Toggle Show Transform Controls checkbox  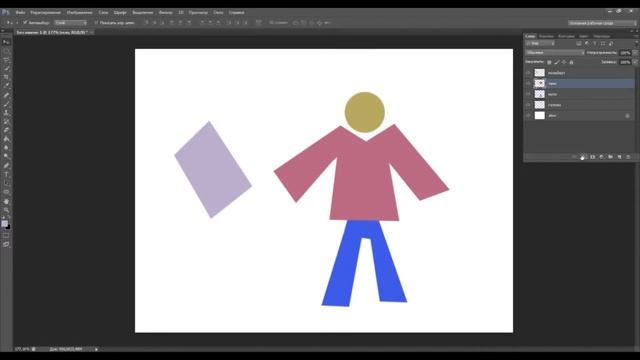pyautogui.click(x=96, y=23)
